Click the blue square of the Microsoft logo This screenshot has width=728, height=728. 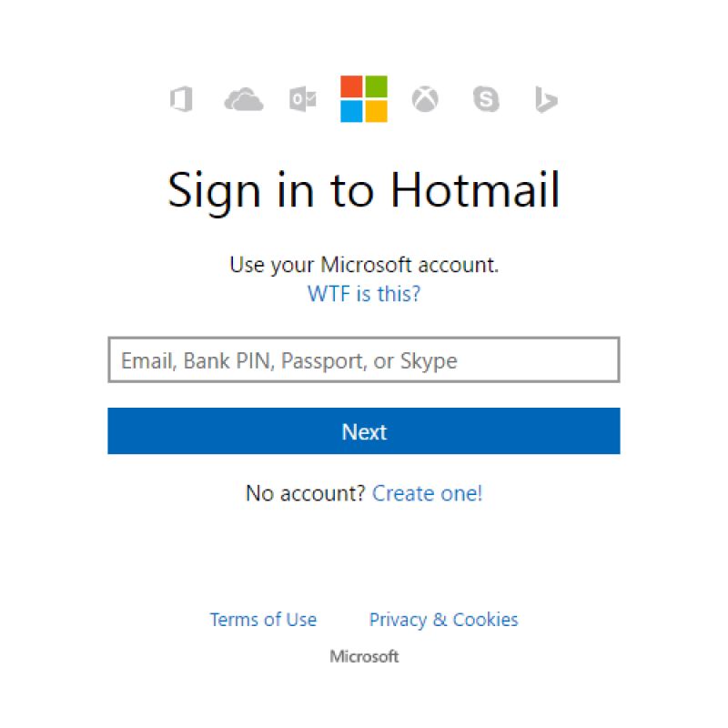(x=352, y=111)
